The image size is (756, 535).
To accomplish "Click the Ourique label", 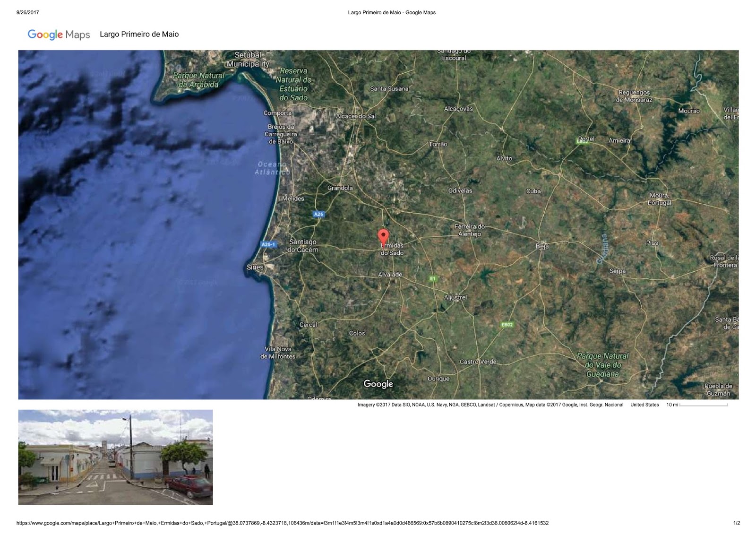I will click(x=438, y=379).
